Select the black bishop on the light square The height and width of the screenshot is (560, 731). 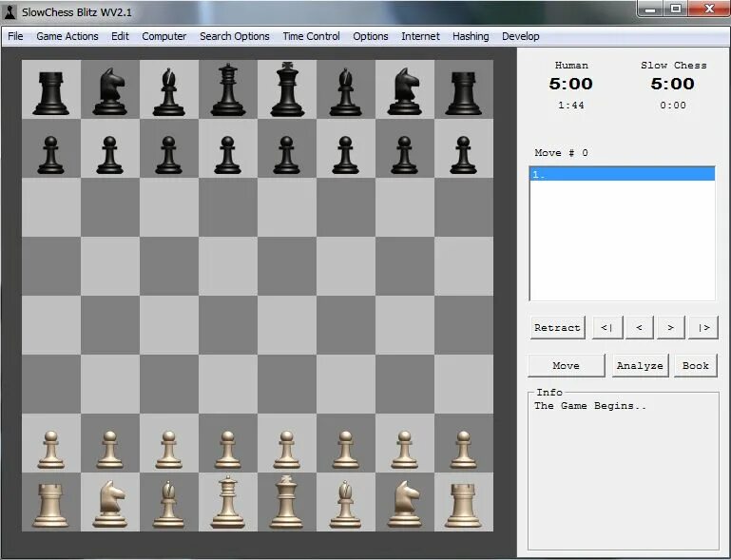tap(169, 92)
